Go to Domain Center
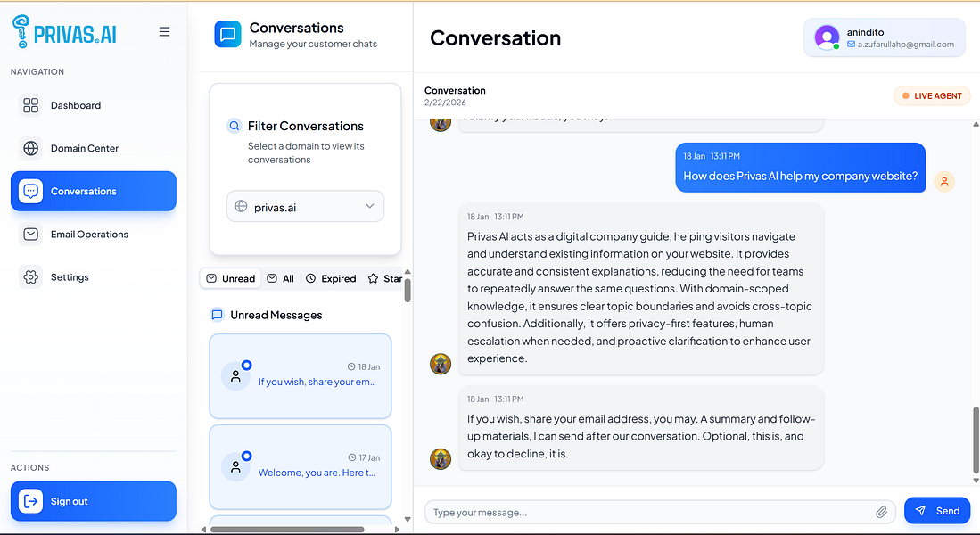Image resolution: width=980 pixels, height=535 pixels. click(x=84, y=148)
